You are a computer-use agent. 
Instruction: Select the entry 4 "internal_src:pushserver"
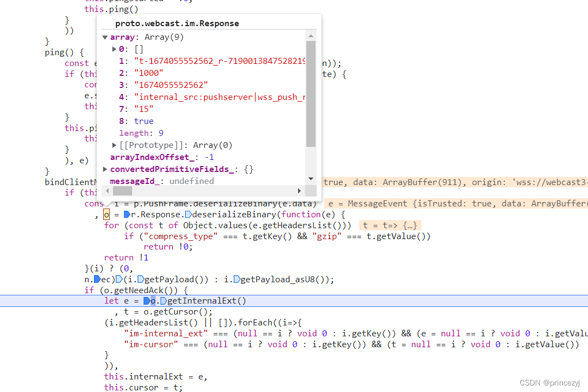(x=212, y=97)
